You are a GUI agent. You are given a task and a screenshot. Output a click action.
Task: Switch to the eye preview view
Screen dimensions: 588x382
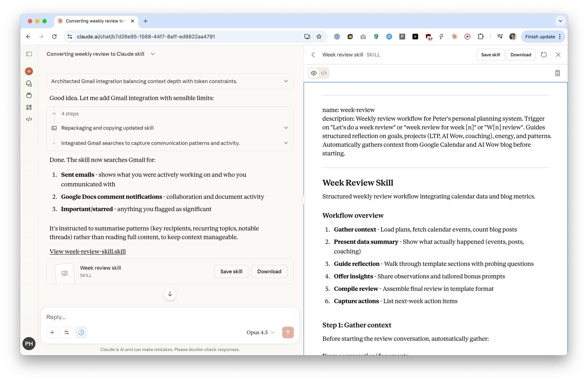coord(314,73)
